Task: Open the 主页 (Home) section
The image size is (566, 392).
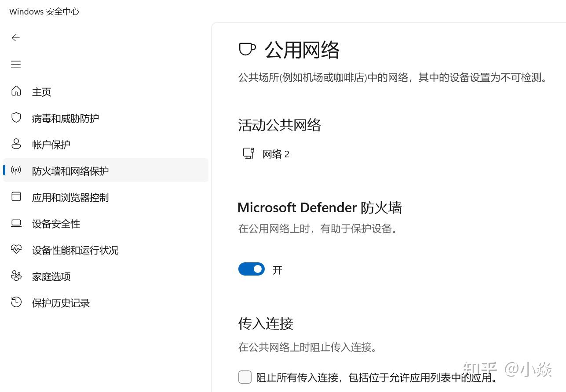Action: (x=42, y=92)
